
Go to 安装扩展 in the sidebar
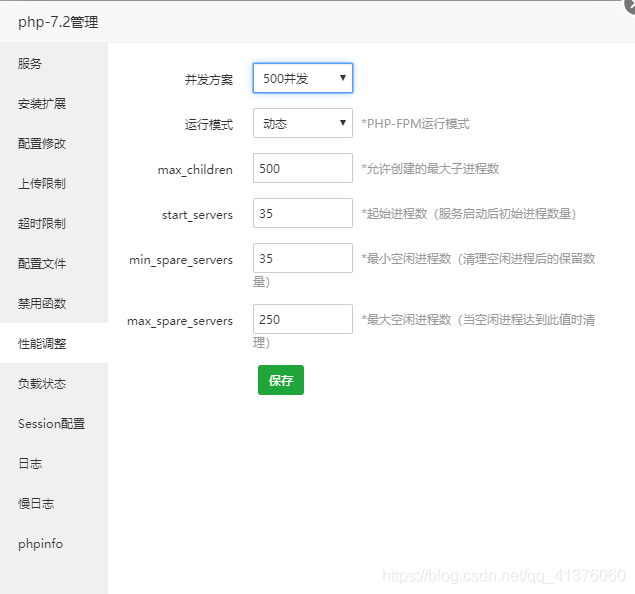(54, 104)
